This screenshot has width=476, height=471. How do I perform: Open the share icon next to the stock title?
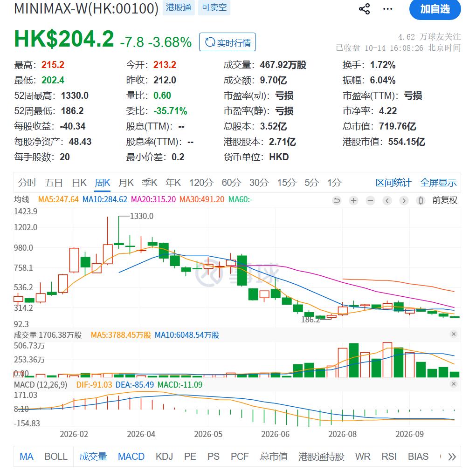coord(364,9)
